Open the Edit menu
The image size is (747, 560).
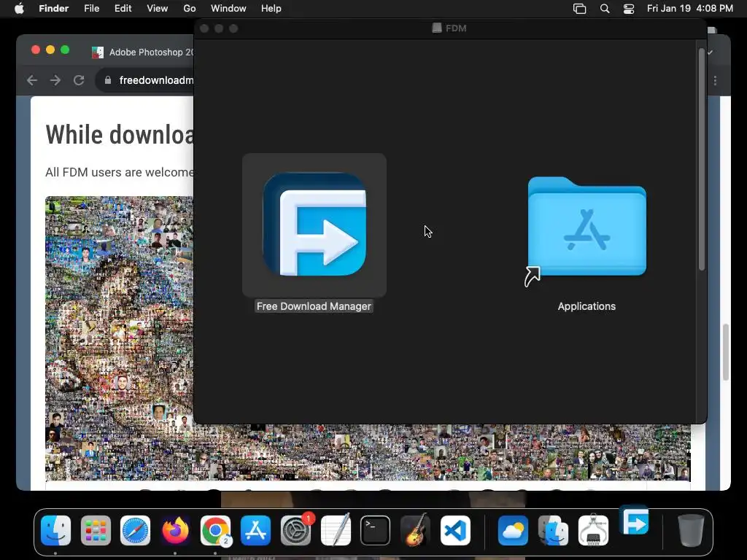pos(123,9)
